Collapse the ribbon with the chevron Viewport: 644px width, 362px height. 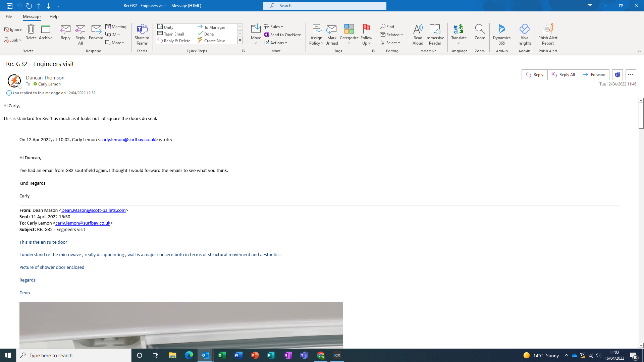pyautogui.click(x=639, y=51)
